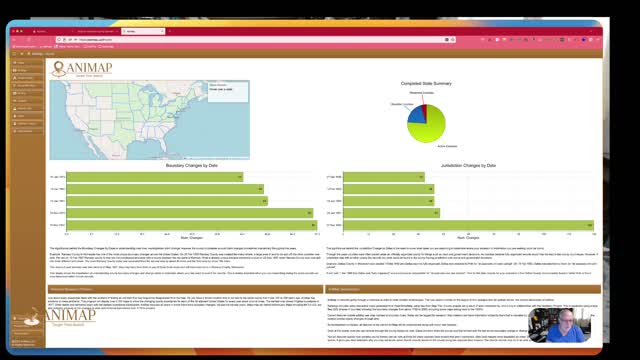
Task: Click the longest Jurisdiction Changes bar
Action: [468, 225]
